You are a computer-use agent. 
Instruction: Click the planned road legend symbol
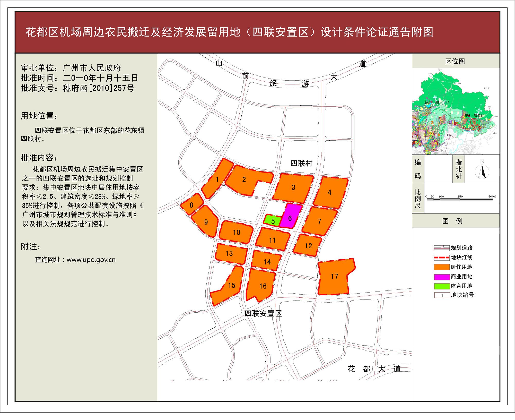pos(441,248)
